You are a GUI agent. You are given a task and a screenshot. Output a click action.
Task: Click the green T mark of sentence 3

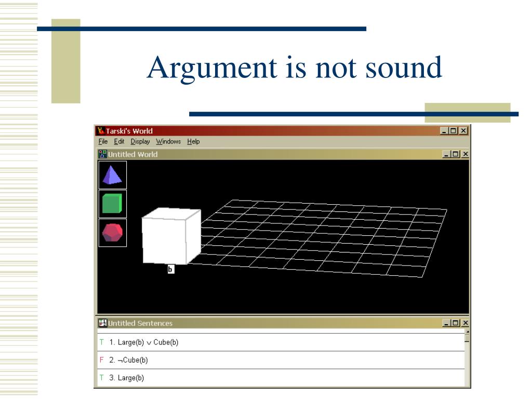pos(101,378)
